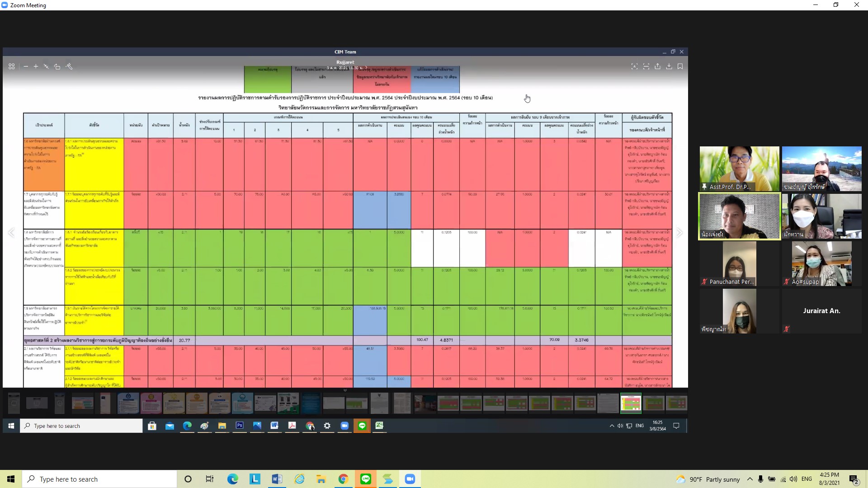The height and width of the screenshot is (488, 868).
Task: Go to next image with right arrow
Action: point(679,233)
